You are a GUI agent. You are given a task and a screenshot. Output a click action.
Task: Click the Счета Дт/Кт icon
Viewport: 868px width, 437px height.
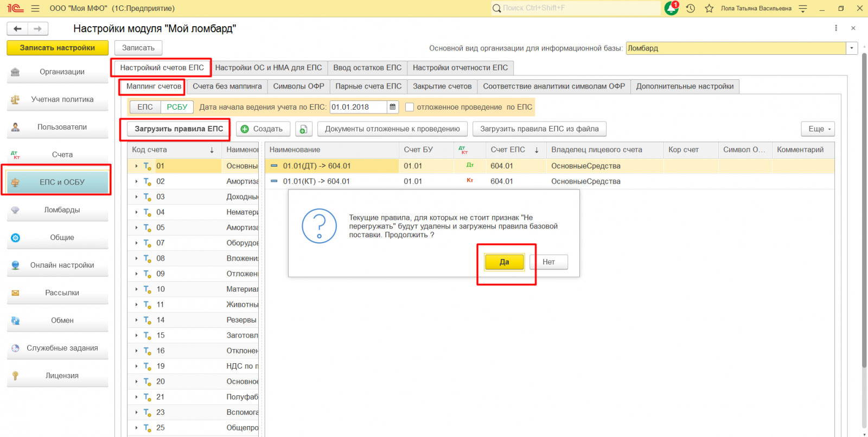(15, 155)
